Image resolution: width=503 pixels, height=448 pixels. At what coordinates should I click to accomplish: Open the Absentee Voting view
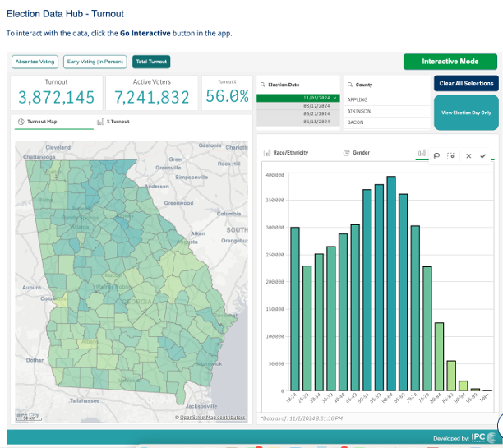tap(35, 62)
